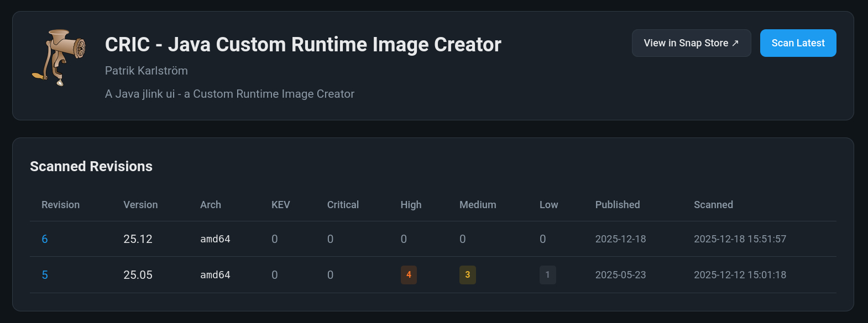Select publisher name Patrik Karlström

pyautogui.click(x=147, y=71)
